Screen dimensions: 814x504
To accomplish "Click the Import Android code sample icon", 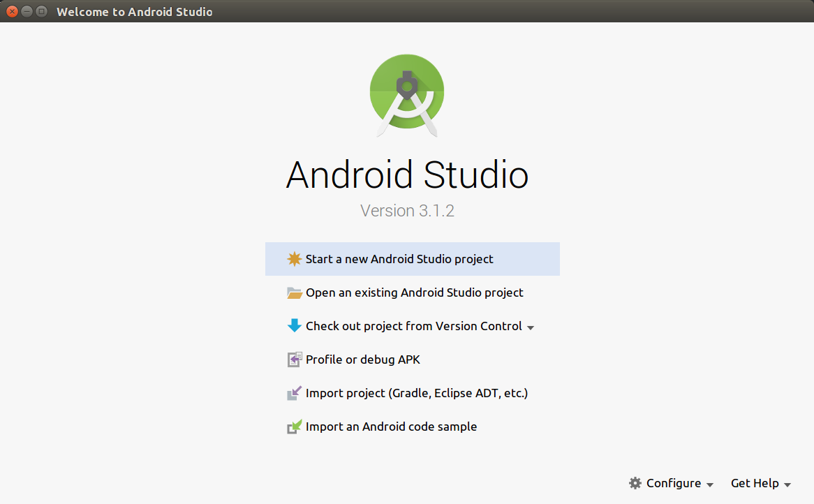I will pos(295,427).
